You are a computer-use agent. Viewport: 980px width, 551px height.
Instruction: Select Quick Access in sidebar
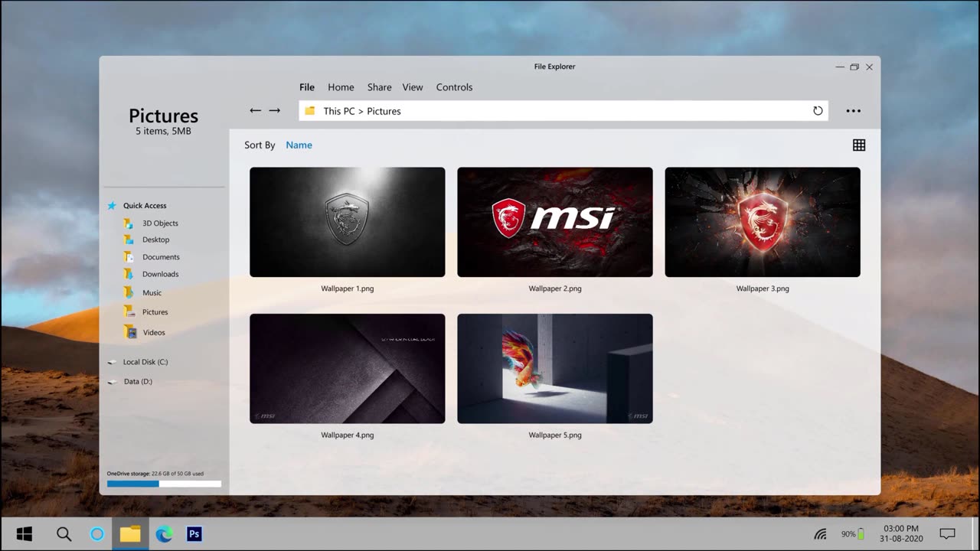pos(145,206)
